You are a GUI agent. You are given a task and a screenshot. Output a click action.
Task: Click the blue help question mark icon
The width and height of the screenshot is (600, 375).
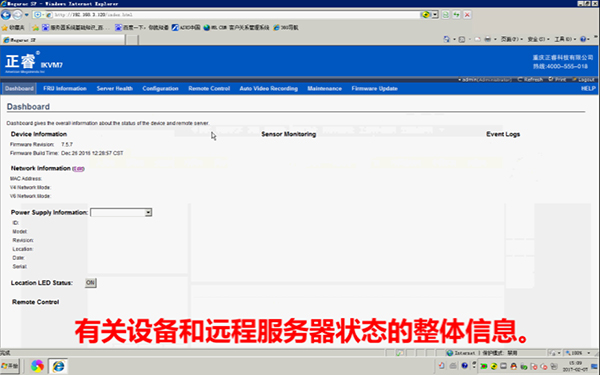(x=583, y=39)
